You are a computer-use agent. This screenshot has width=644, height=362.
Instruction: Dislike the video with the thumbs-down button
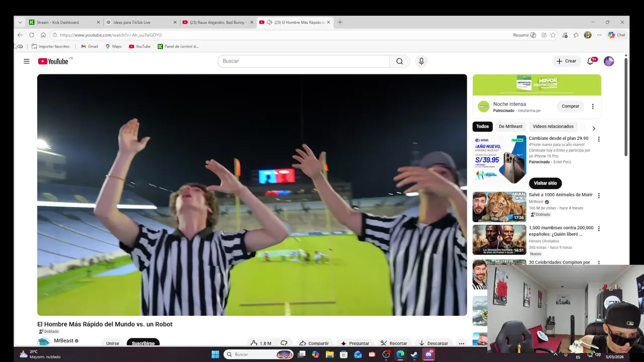coord(284,343)
